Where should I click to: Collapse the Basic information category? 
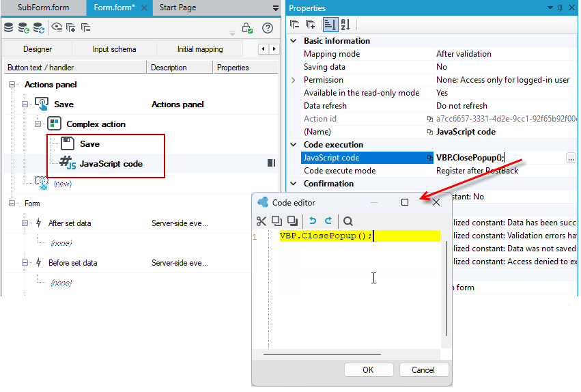point(294,41)
